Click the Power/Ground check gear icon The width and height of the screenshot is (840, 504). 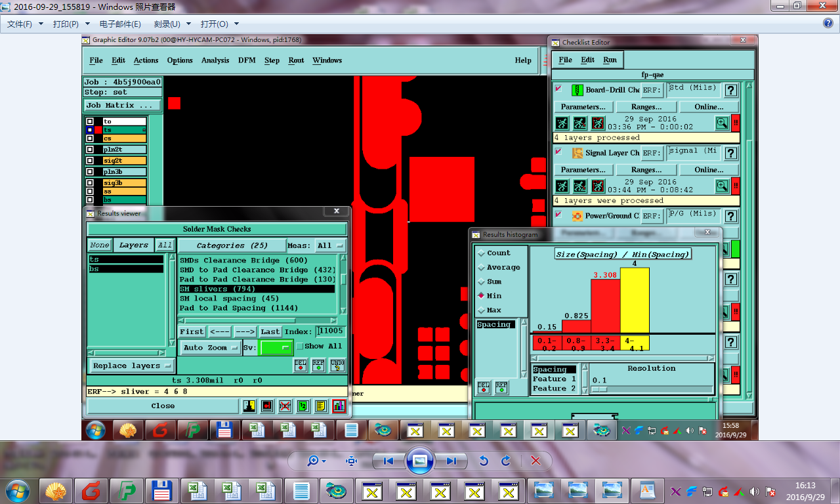coord(577,216)
